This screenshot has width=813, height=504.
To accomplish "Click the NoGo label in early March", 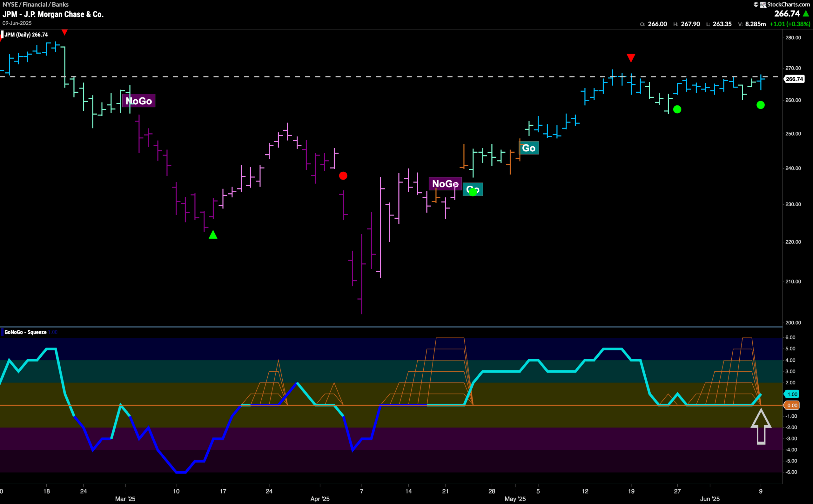I will (139, 101).
